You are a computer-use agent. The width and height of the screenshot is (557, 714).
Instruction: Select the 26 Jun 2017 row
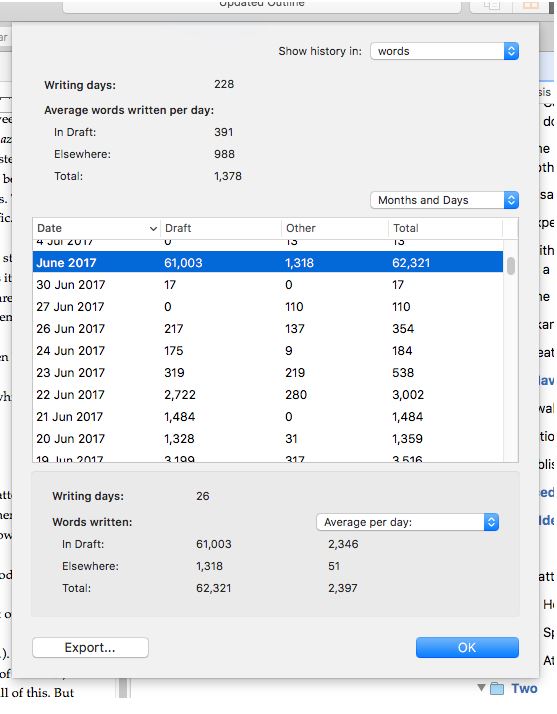pyautogui.click(x=268, y=329)
